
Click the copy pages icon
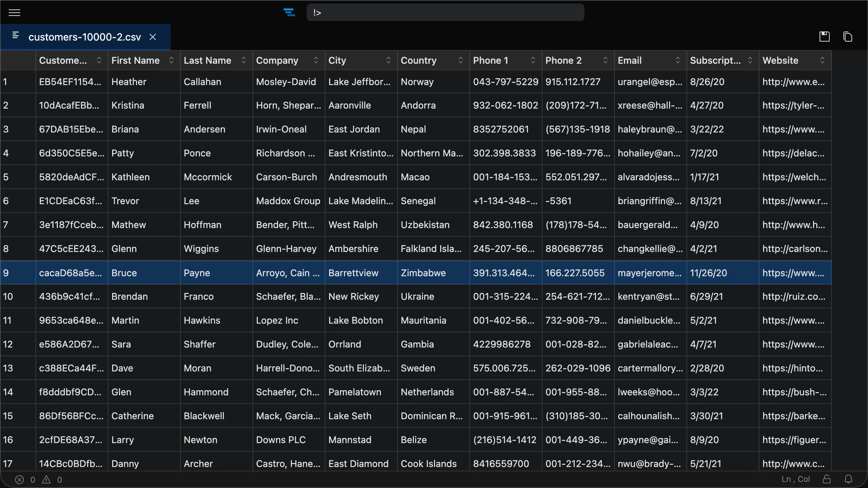pyautogui.click(x=847, y=37)
